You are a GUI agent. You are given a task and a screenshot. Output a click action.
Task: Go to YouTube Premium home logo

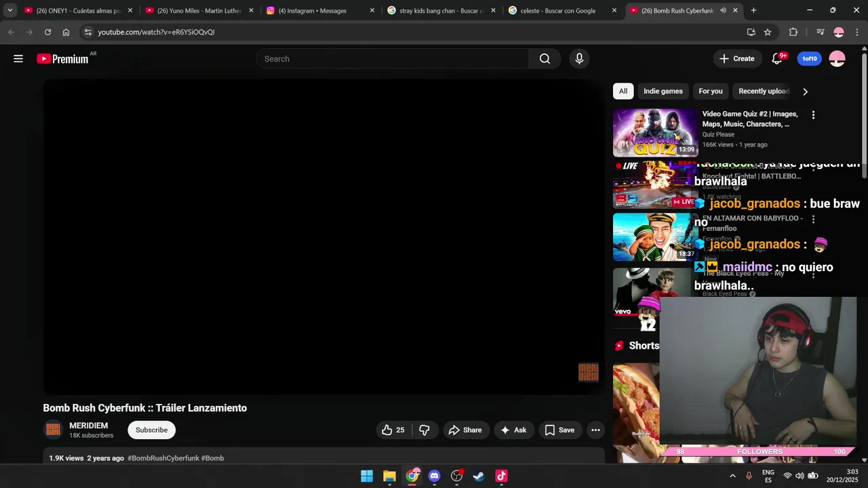tap(62, 59)
